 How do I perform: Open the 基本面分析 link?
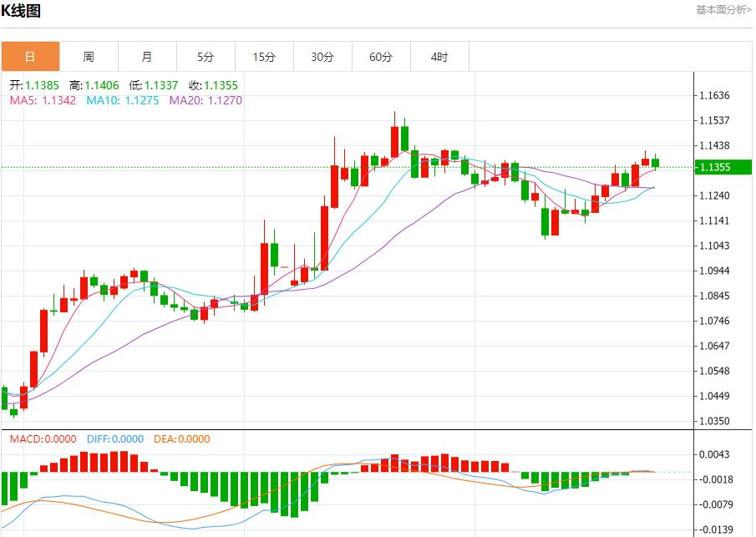click(x=723, y=10)
